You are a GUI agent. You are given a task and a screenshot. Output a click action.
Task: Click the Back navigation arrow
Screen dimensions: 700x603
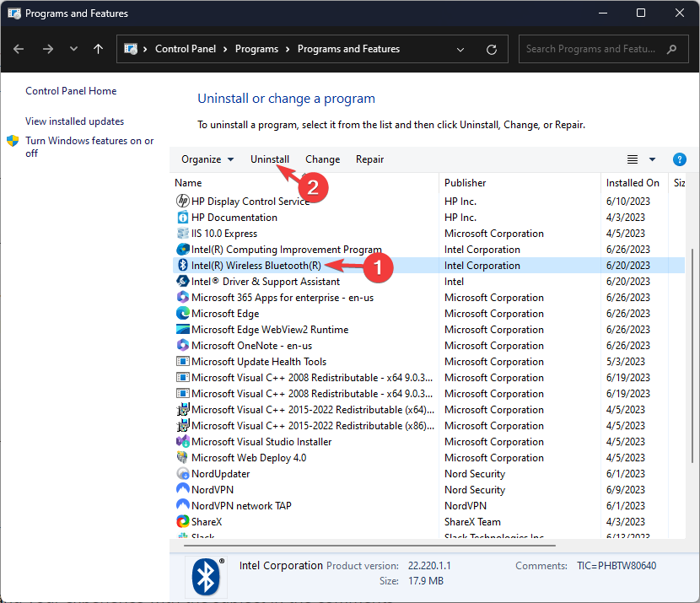(x=19, y=49)
